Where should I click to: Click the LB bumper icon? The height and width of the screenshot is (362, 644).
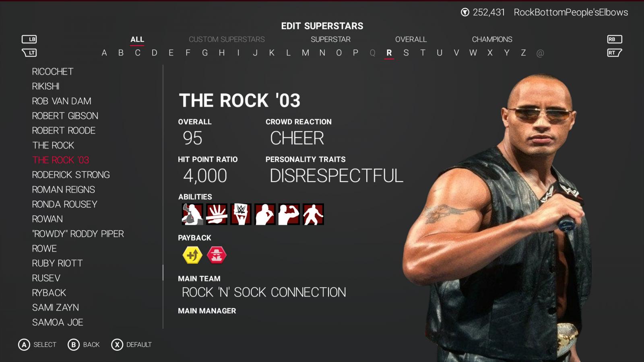(29, 39)
